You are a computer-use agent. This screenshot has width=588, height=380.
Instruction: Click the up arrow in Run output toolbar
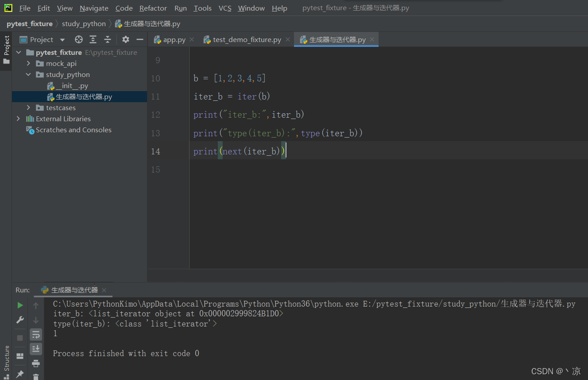coord(36,305)
